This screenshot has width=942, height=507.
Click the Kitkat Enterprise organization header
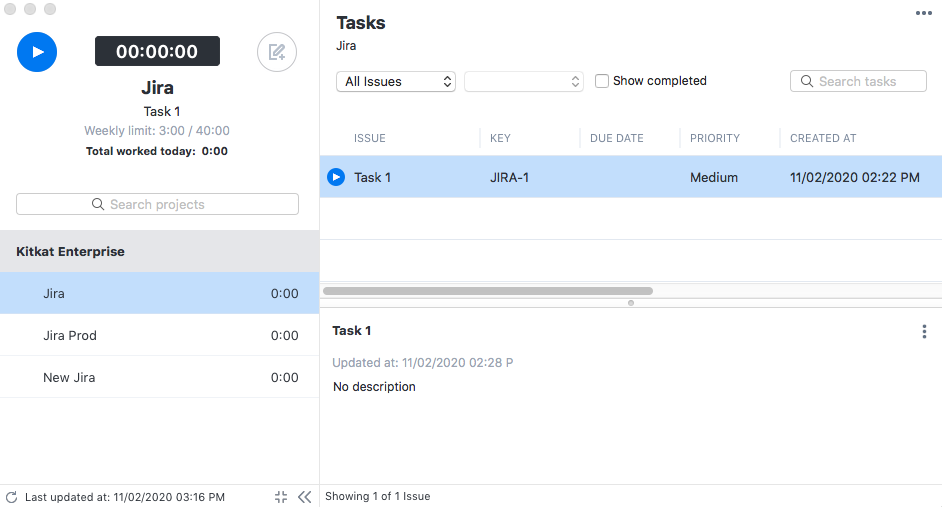coord(159,252)
